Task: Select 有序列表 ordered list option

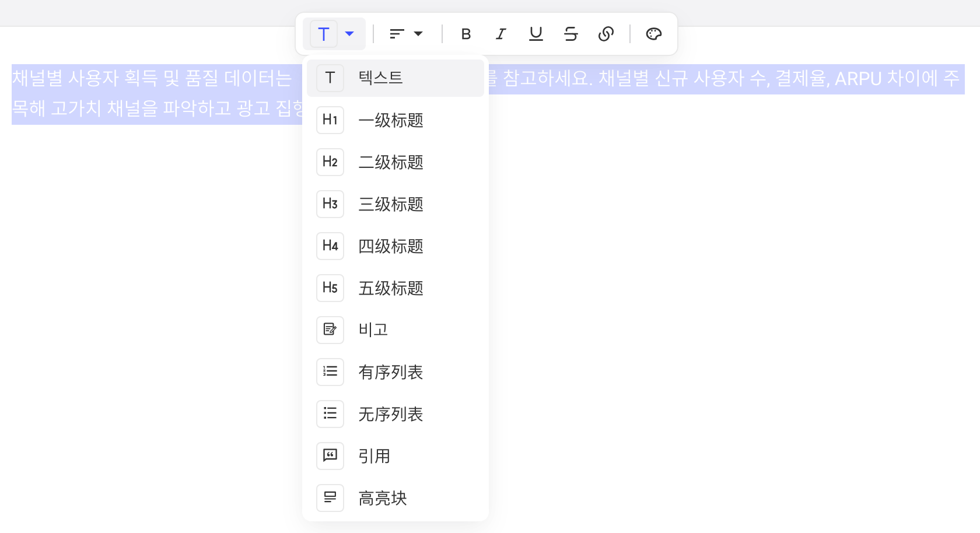Action: point(395,372)
